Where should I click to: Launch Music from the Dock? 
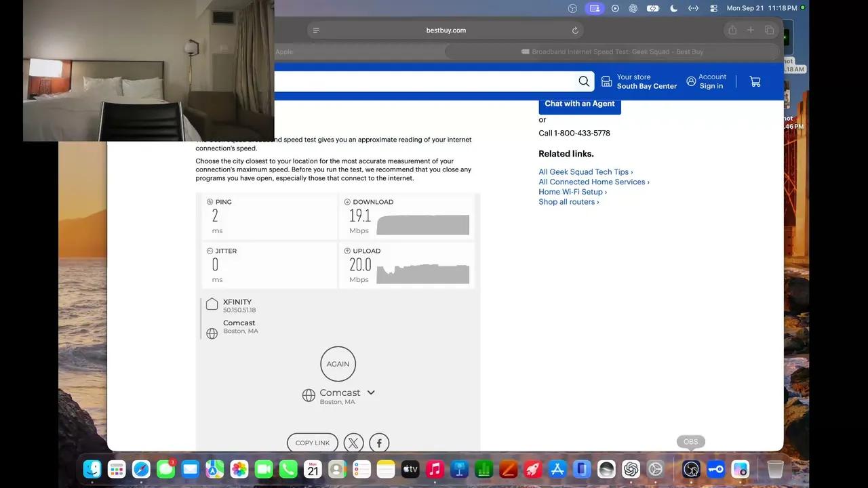(x=435, y=469)
